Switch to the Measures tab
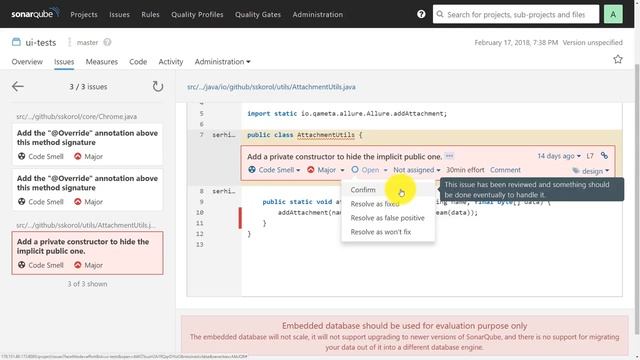This screenshot has width=640, height=360. (102, 62)
